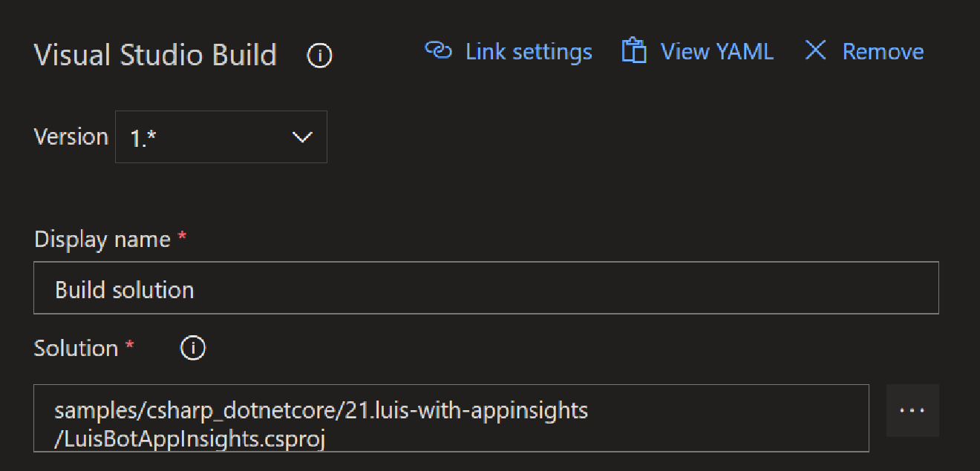
Task: Click the clipboard icon next to View YAML
Action: pos(633,51)
